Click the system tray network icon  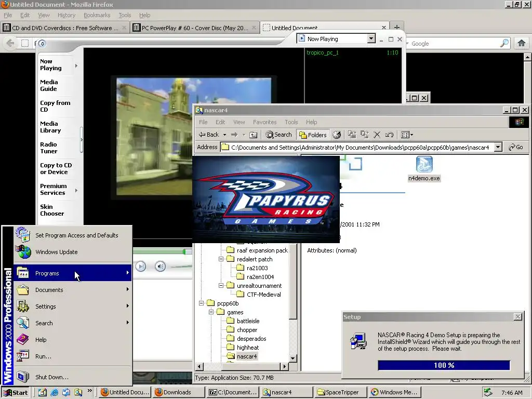point(487,392)
